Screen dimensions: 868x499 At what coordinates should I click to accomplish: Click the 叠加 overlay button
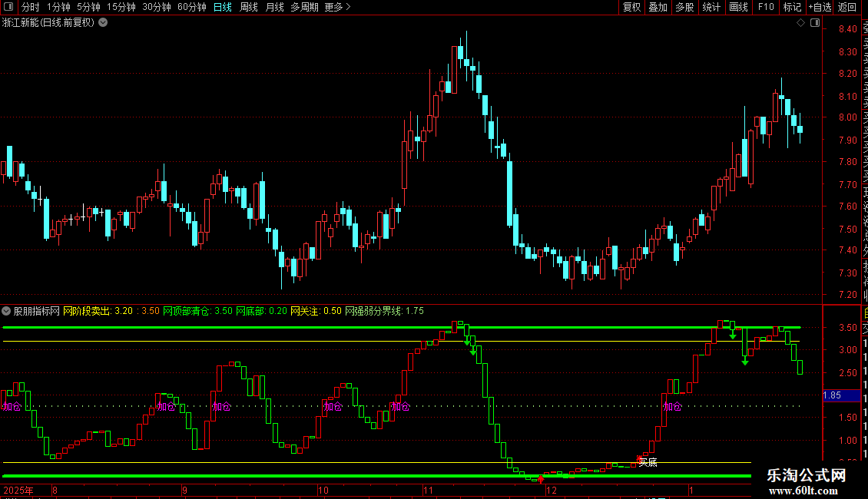[658, 7]
